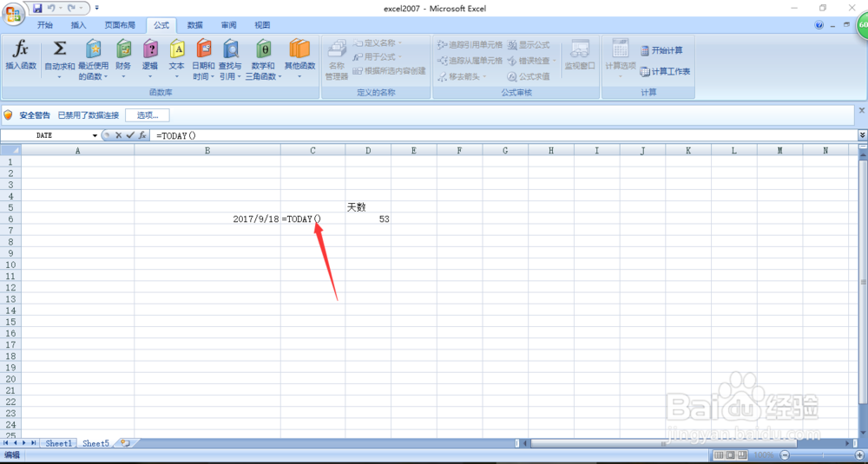
Task: Insert a new worksheet tab icon
Action: point(126,443)
